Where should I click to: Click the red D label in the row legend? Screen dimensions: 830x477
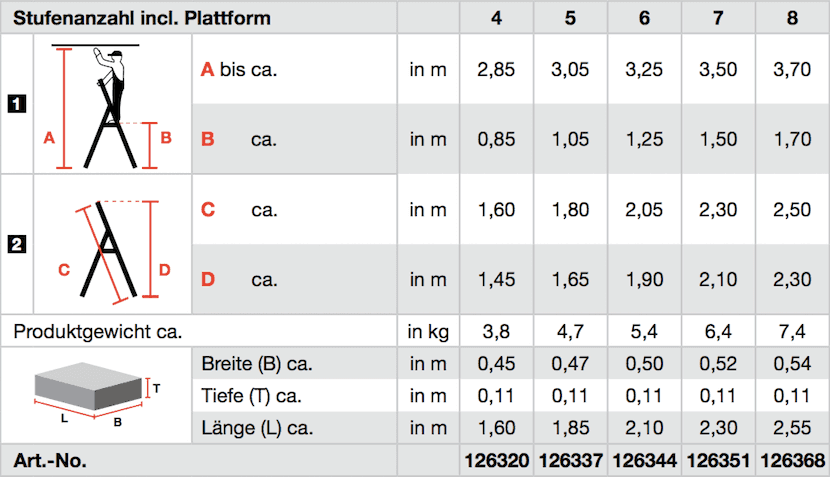[x=207, y=280]
